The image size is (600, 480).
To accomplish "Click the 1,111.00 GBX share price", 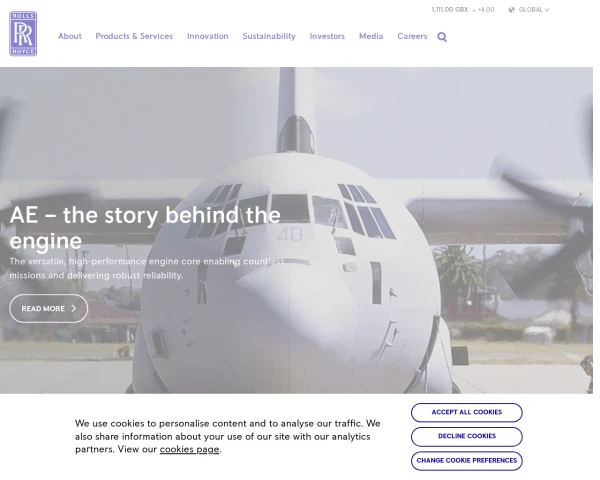I will [x=450, y=10].
